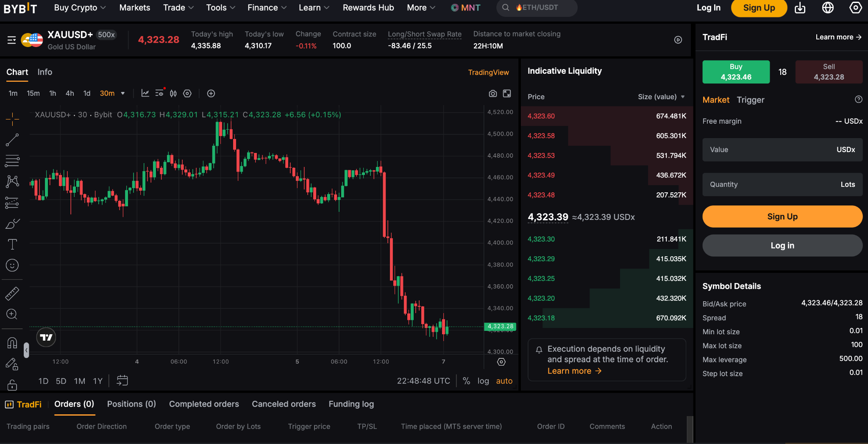868x444 pixels.
Task: Click the Quantity Lots input field
Action: 782,184
